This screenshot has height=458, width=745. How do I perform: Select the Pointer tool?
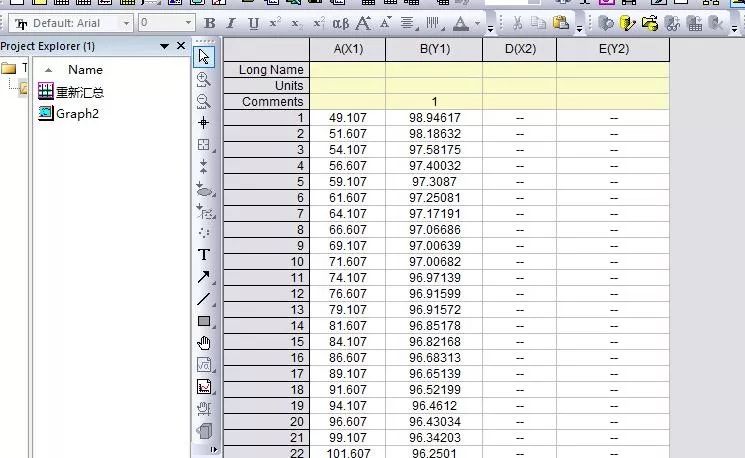click(204, 57)
